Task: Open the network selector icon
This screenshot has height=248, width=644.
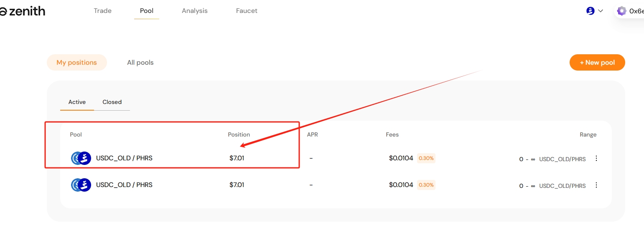Action: (x=590, y=11)
